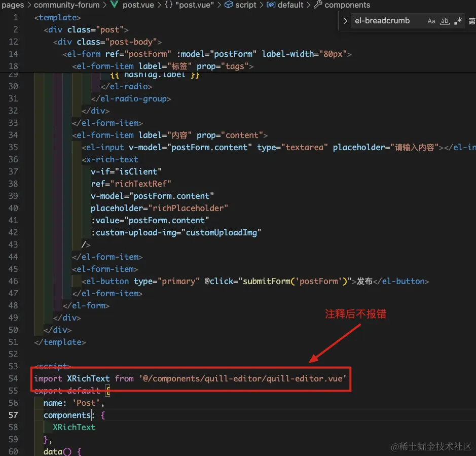Viewport: 476px width, 456px height.
Task: Click placeholder="richPlaceholder" attribute
Action: 159,208
